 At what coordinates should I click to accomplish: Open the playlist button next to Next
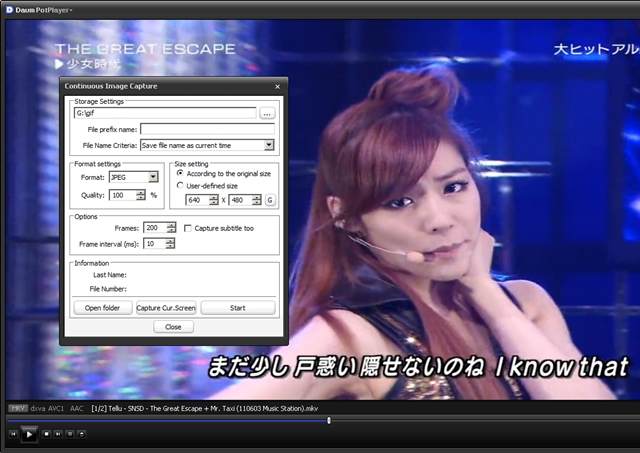pos(70,434)
